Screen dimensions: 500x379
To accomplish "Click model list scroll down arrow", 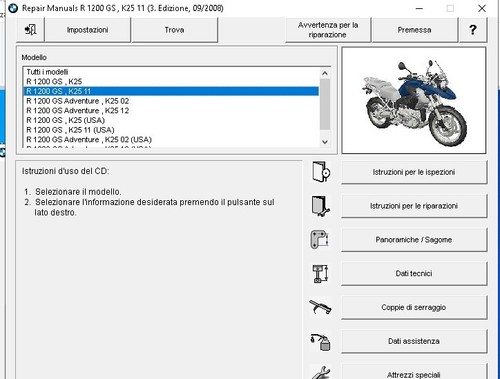I will (x=325, y=142).
